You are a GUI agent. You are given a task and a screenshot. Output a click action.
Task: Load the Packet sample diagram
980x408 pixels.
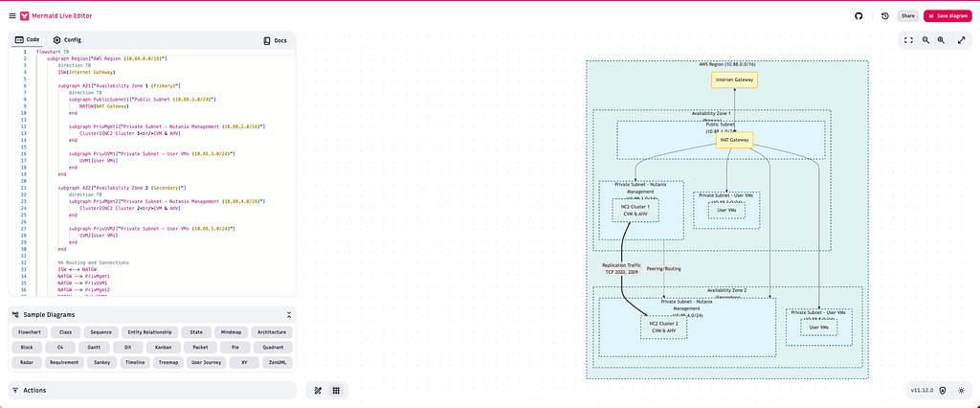click(201, 348)
